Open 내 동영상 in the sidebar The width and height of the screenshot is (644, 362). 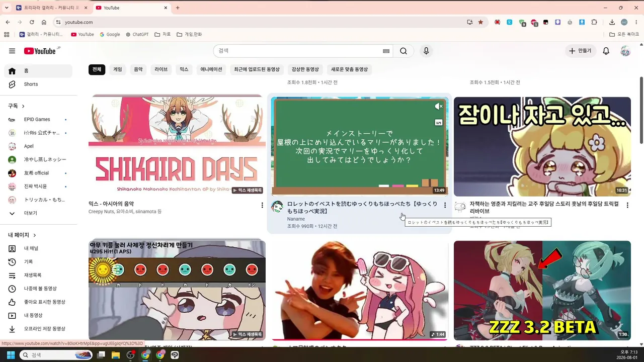pyautogui.click(x=38, y=315)
